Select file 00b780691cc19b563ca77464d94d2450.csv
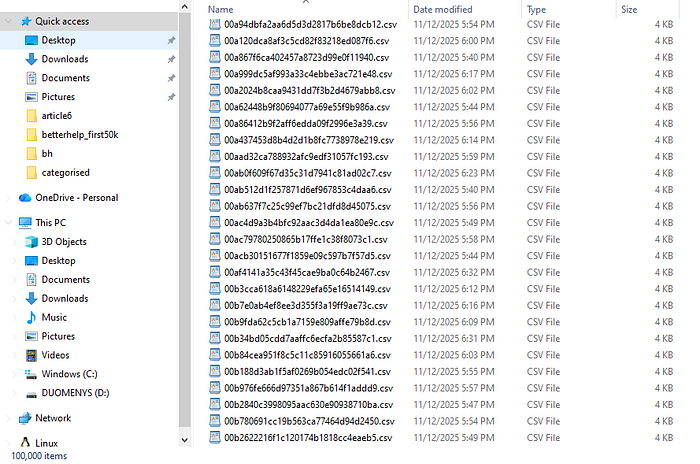Screen dimensions: 700x464 (x=309, y=421)
